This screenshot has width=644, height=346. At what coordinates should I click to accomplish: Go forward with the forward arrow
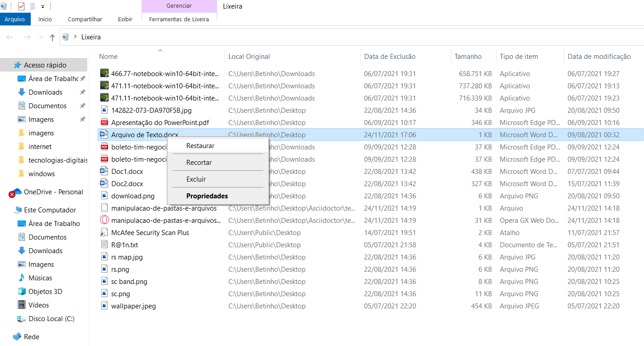pos(27,37)
